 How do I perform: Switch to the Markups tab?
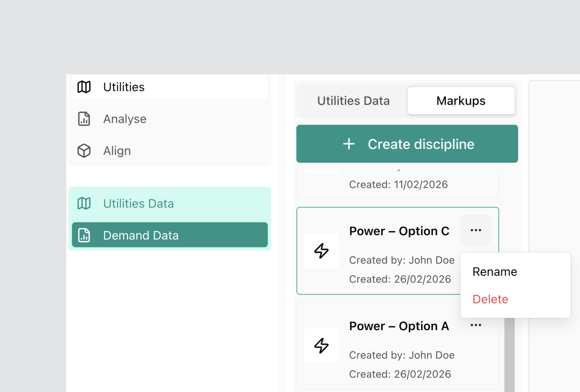(x=461, y=101)
